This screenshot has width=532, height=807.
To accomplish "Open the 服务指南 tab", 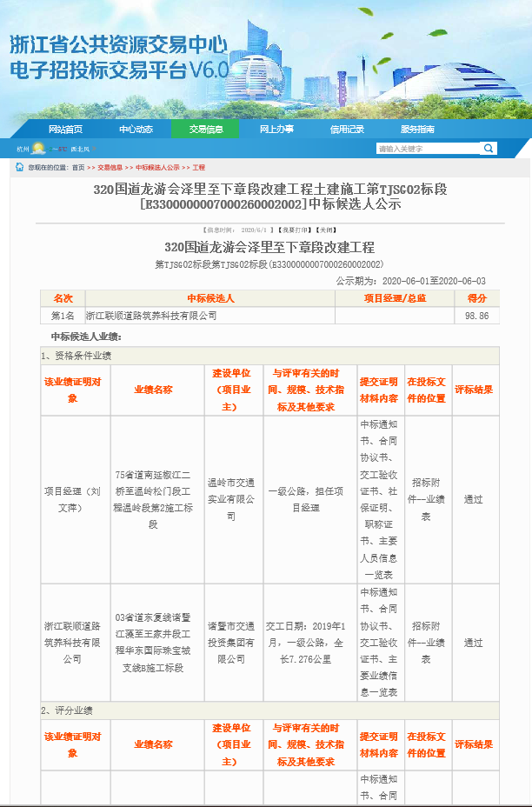I will pyautogui.click(x=417, y=129).
